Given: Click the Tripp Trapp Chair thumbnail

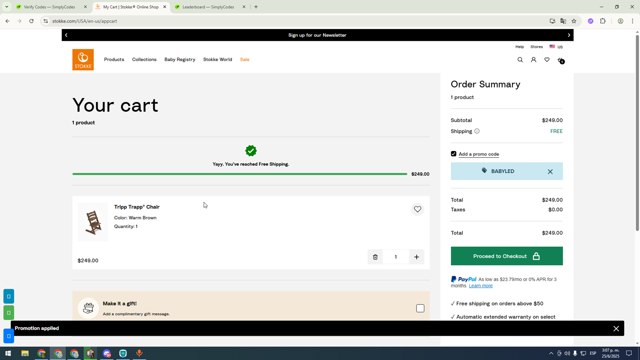Looking at the screenshot, I should coord(93,222).
